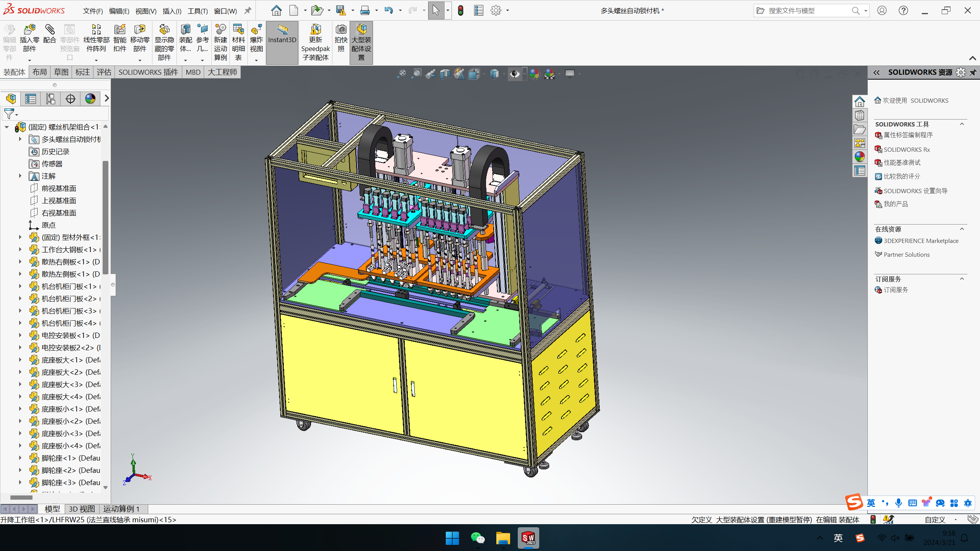Click the rebuild traffic light icon
The image size is (980, 551).
(461, 11)
